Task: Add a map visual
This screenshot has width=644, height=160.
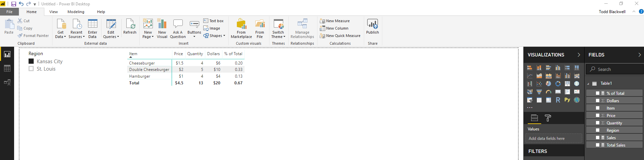Action: coord(577,84)
